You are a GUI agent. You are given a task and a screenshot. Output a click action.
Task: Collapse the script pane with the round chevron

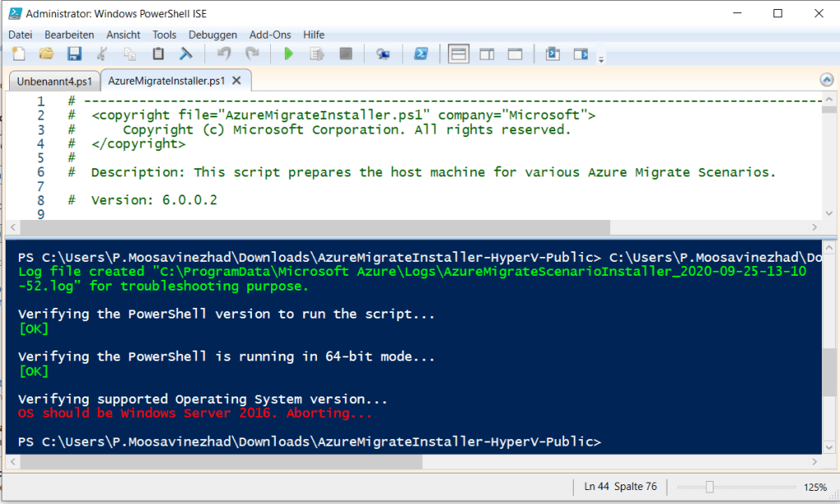827,80
